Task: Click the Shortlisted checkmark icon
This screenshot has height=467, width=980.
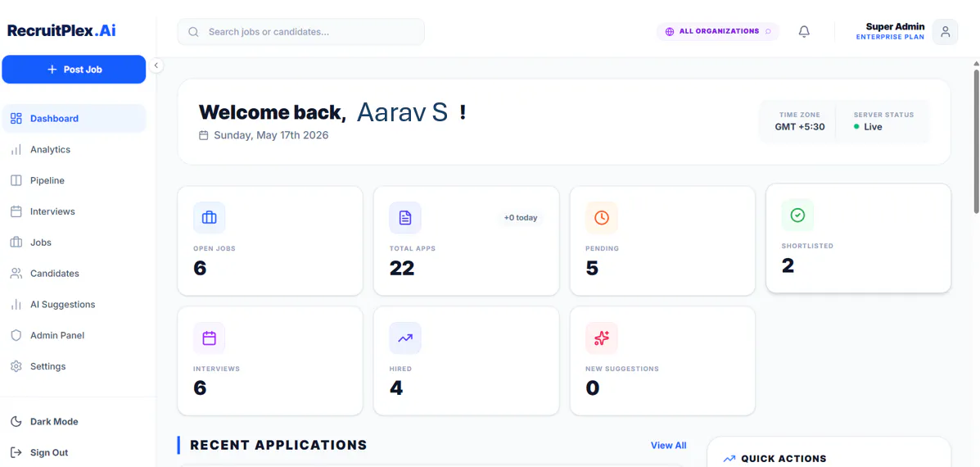Action: click(797, 215)
